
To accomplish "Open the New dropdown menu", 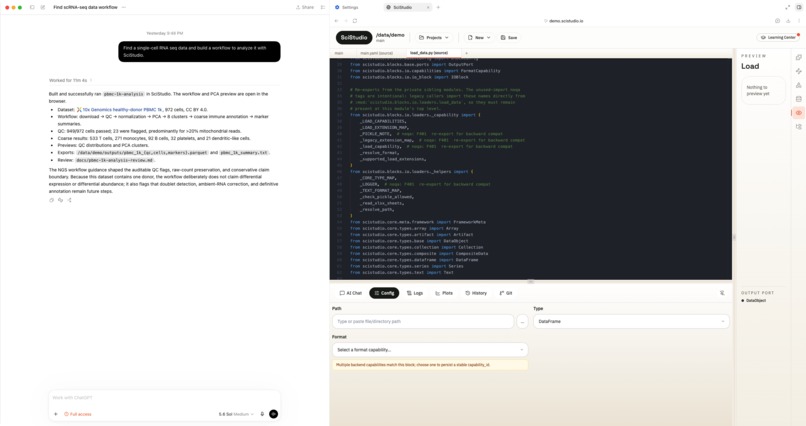I will (x=479, y=38).
